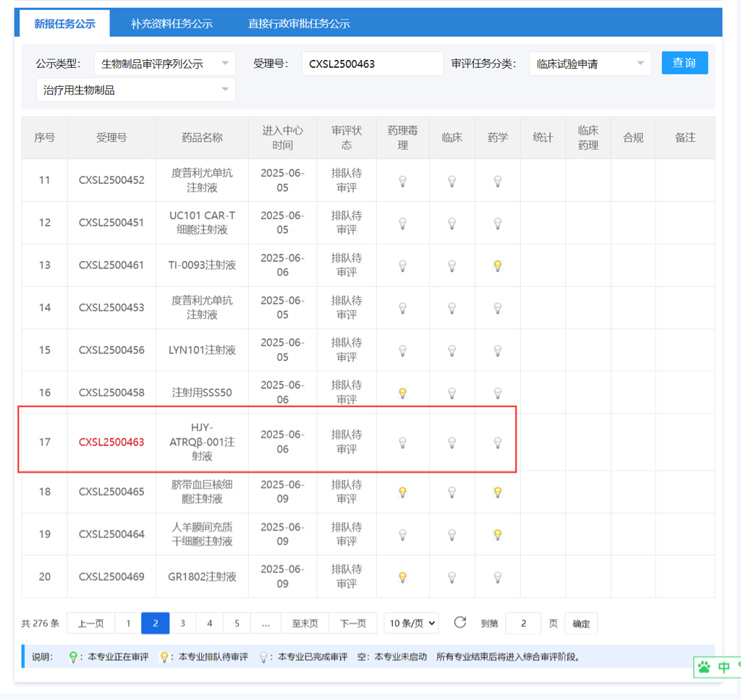The width and height of the screenshot is (741, 700).
Task: Click yellow pharmacy bulb for row CXSL2500465
Action: point(498,492)
